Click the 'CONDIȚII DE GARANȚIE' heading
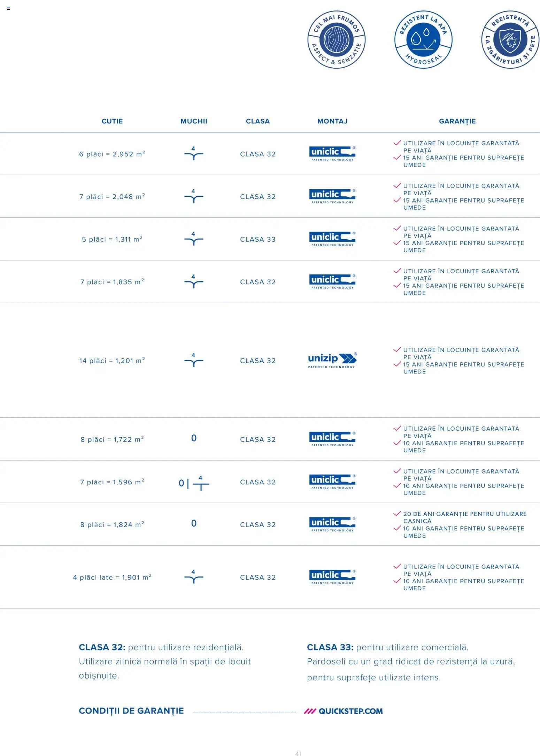Image resolution: width=540 pixels, height=756 pixels. tap(131, 711)
